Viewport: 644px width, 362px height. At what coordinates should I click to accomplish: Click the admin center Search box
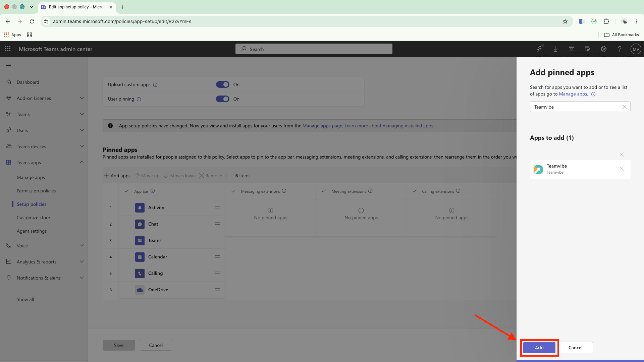[314, 49]
